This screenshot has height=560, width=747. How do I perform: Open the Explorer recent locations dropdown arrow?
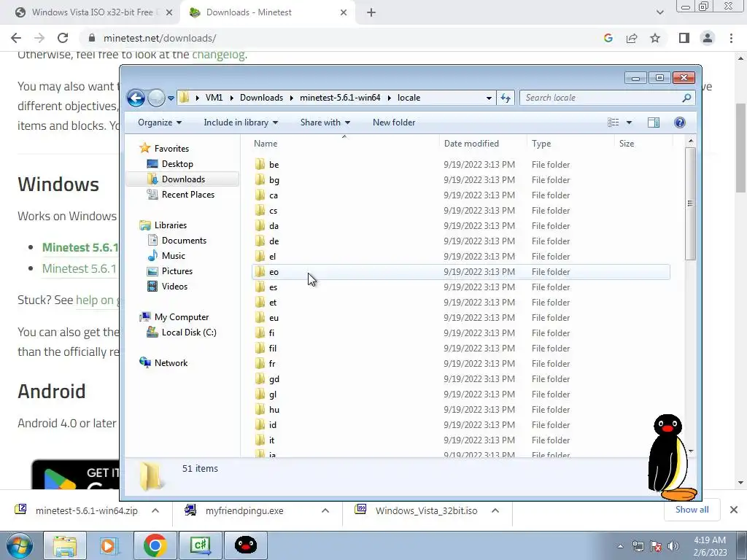(171, 98)
